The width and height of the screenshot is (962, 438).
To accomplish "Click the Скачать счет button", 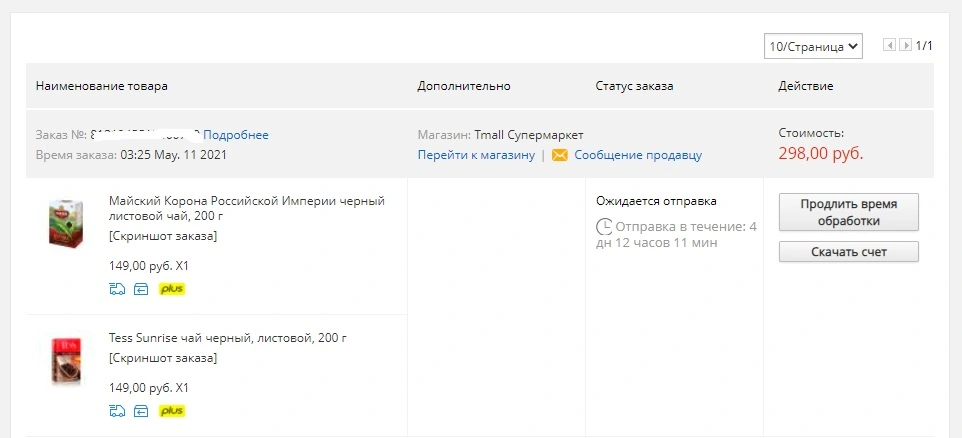I will coord(848,252).
